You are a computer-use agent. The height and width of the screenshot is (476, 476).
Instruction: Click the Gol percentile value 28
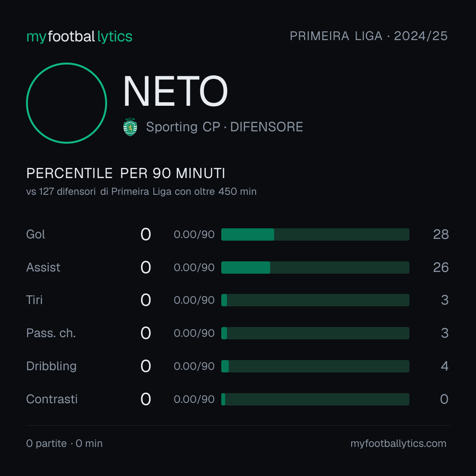tap(441, 234)
